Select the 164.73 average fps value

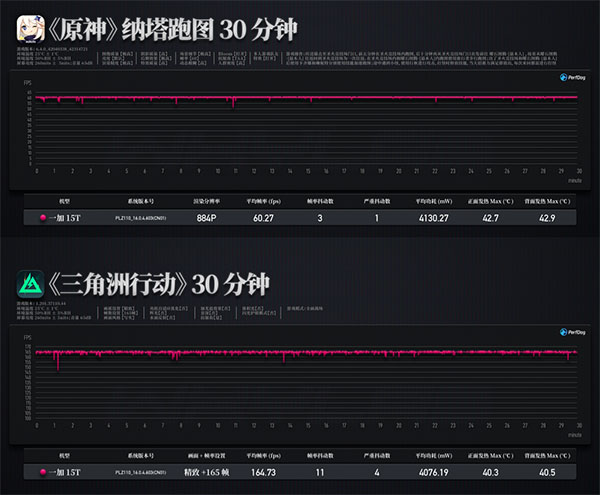263,472
